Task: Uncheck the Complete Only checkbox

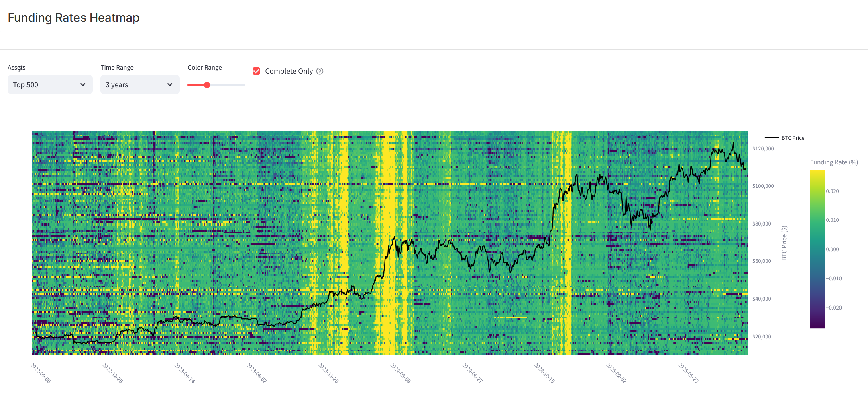Action: (x=257, y=71)
